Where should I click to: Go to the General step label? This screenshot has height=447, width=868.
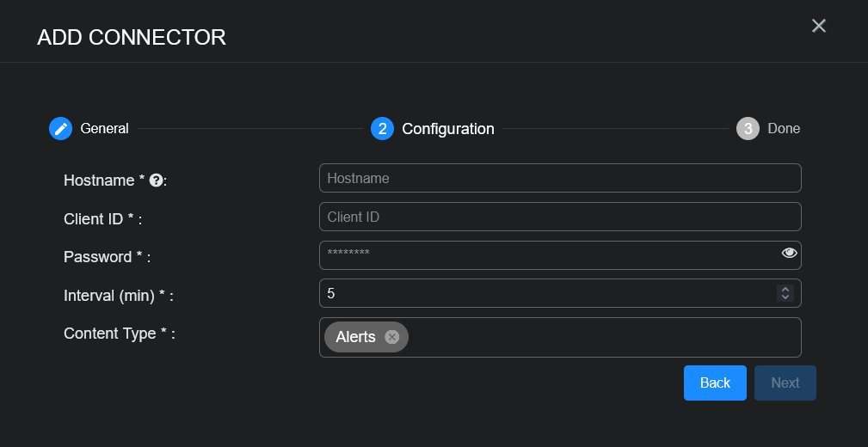click(104, 129)
